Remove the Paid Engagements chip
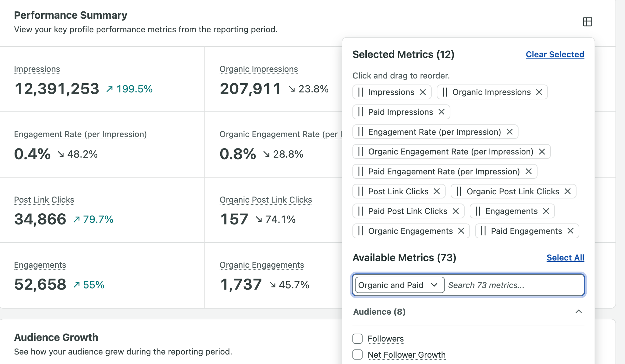 pyautogui.click(x=570, y=231)
